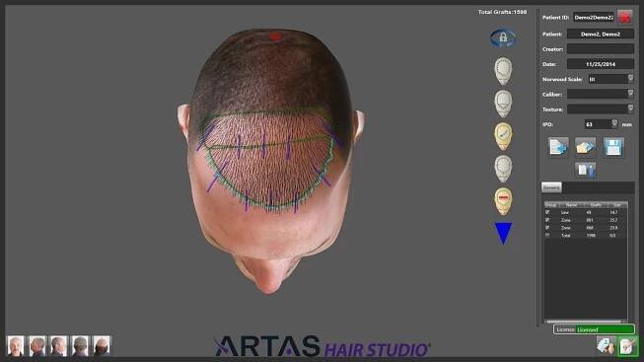Toggle the second Zone row checkbox
The width and height of the screenshot is (644, 362).
tap(547, 228)
